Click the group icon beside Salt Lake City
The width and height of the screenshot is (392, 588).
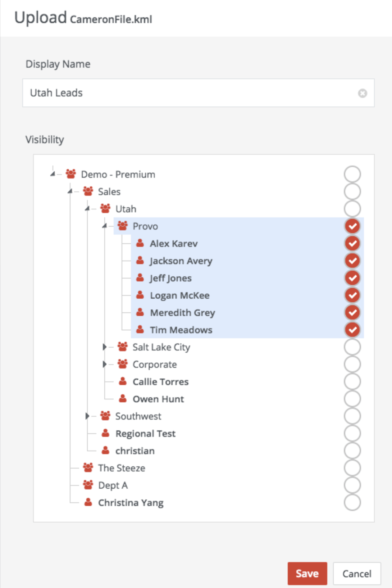(x=123, y=347)
